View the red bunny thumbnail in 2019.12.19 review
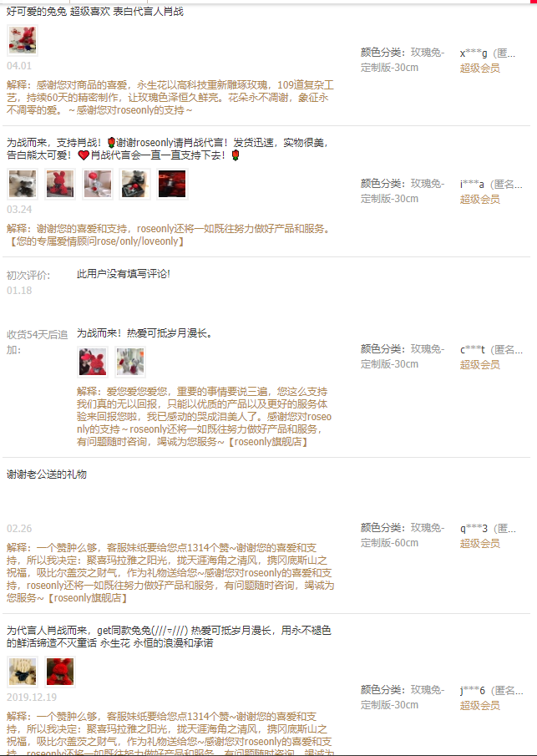Image resolution: width=537 pixels, height=756 pixels. [x=60, y=672]
